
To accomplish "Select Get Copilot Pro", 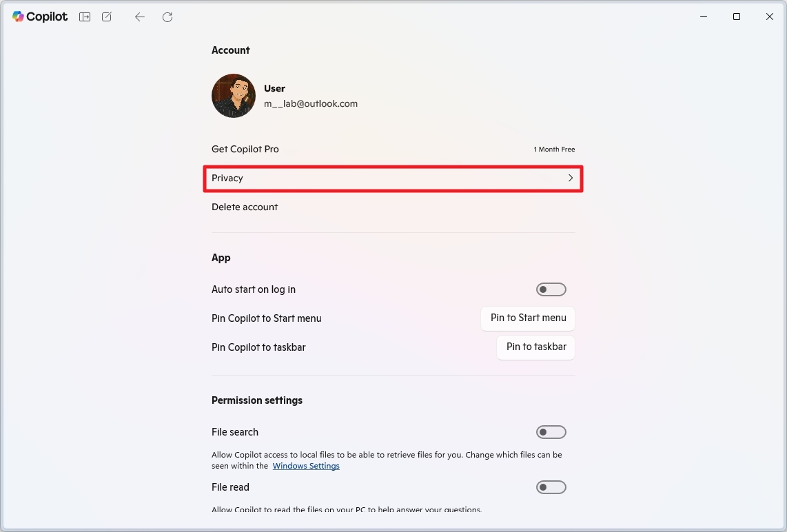I will [245, 149].
